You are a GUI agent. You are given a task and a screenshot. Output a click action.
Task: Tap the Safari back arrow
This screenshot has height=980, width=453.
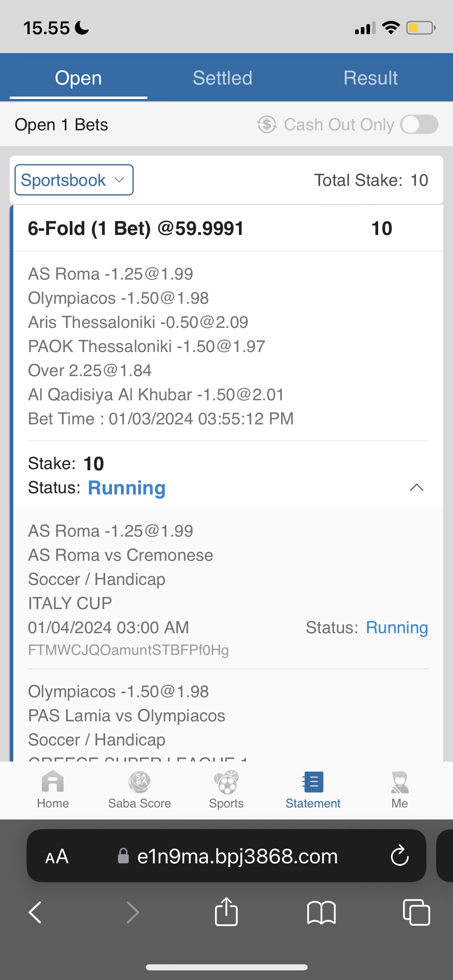(35, 912)
